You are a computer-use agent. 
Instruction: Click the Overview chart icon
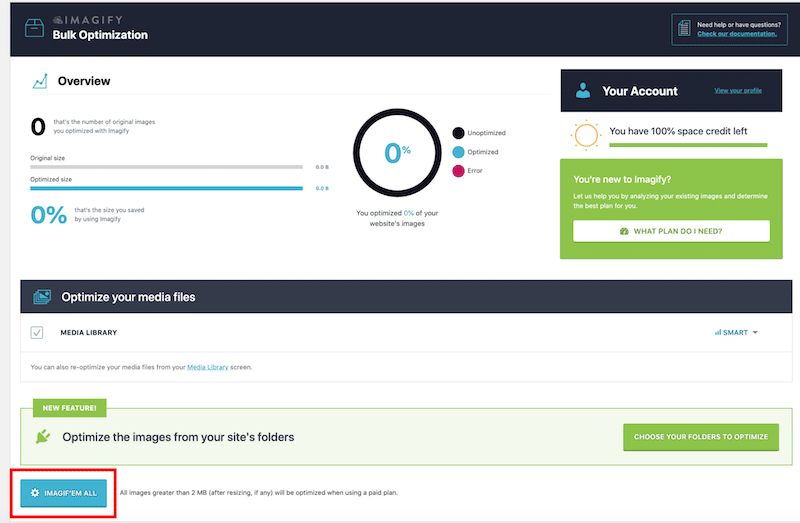tap(40, 81)
